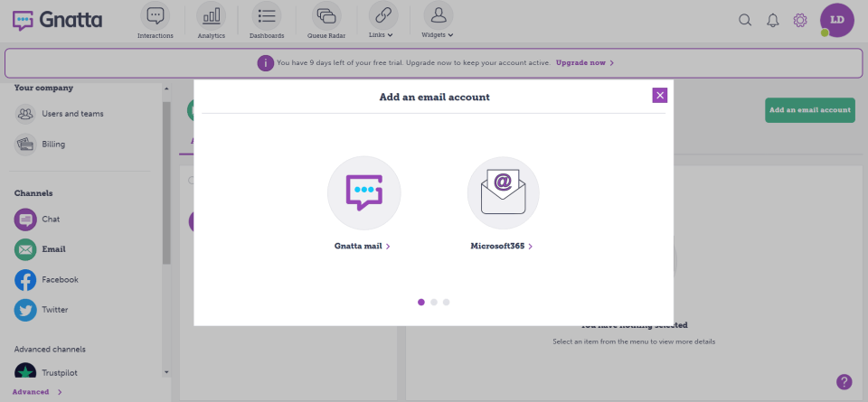Open Billing in sidebar
The width and height of the screenshot is (868, 402).
tap(53, 145)
